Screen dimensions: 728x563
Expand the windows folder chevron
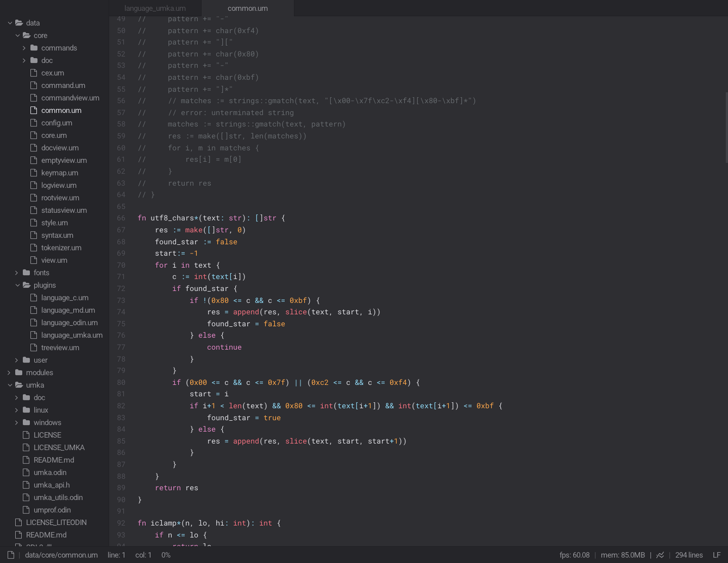pos(16,422)
